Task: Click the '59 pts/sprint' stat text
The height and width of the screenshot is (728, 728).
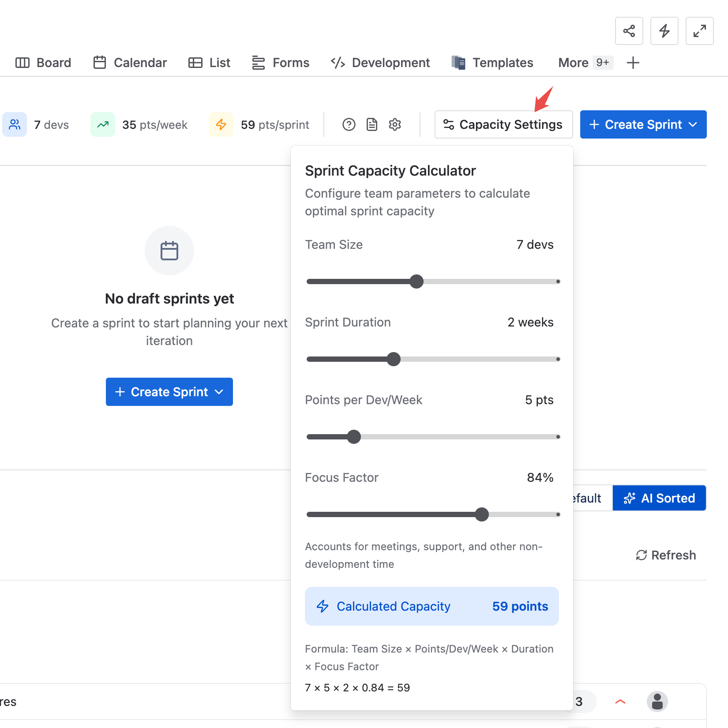Action: click(x=275, y=125)
